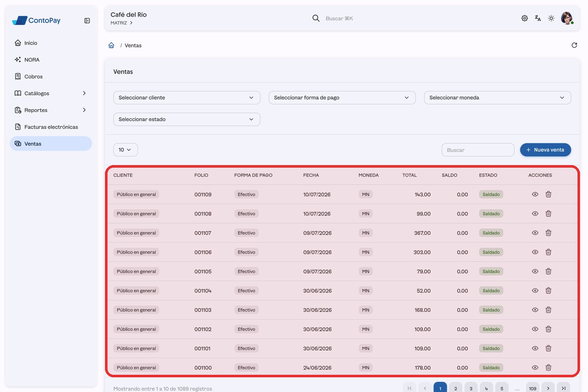
Task: View sale 001100 with eye icon
Action: [x=535, y=368]
